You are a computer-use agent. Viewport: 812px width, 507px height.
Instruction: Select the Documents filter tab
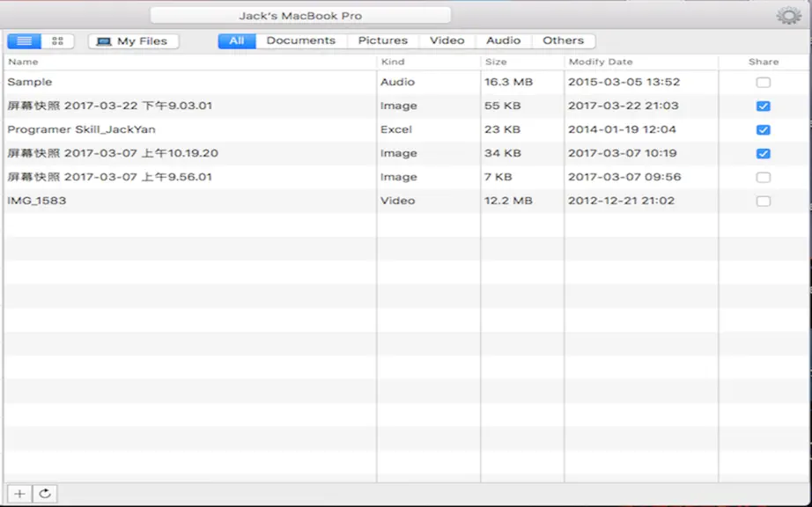click(x=301, y=40)
